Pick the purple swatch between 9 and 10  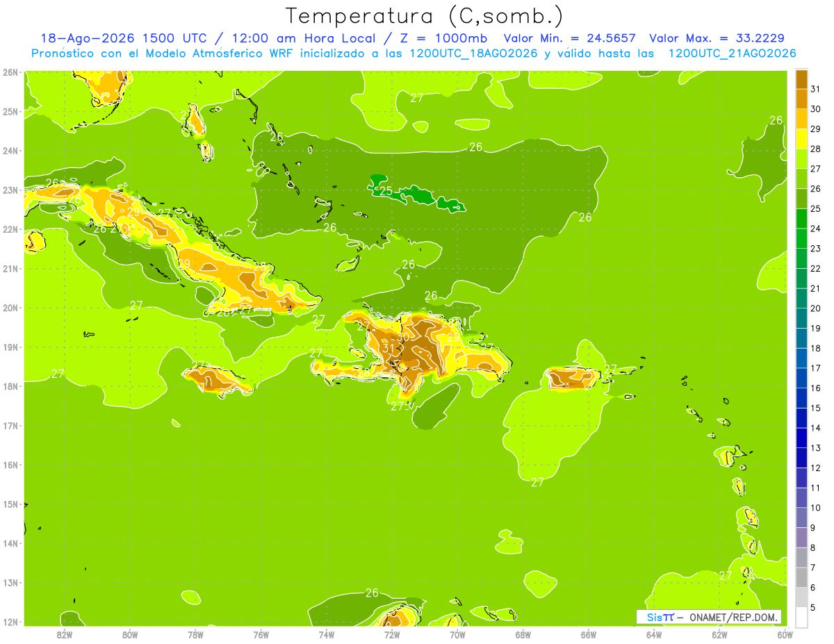(x=801, y=518)
